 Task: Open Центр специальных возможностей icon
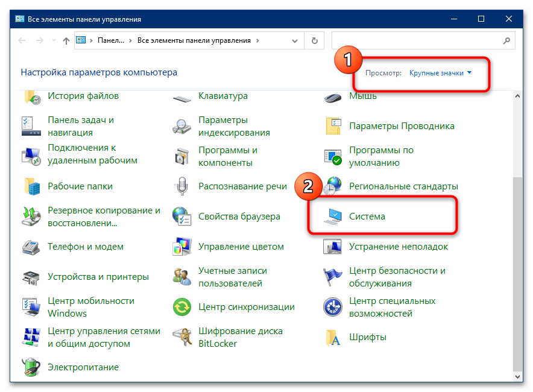pyautogui.click(x=333, y=307)
